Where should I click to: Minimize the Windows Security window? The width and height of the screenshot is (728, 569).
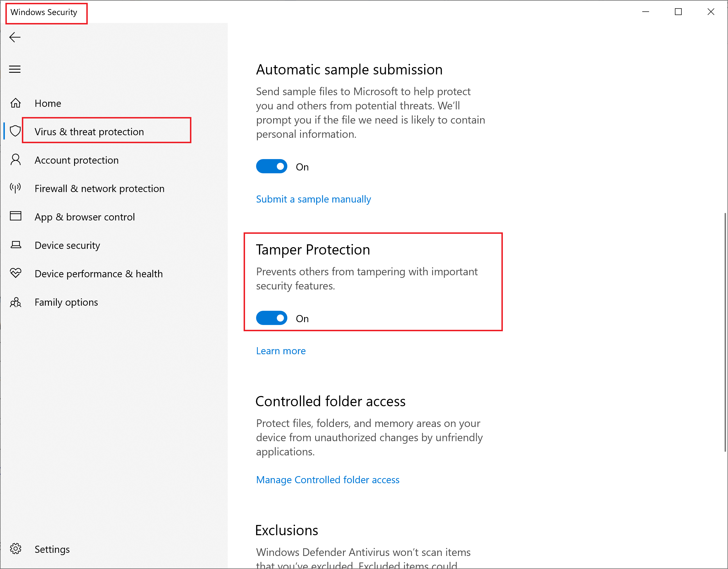(x=646, y=12)
